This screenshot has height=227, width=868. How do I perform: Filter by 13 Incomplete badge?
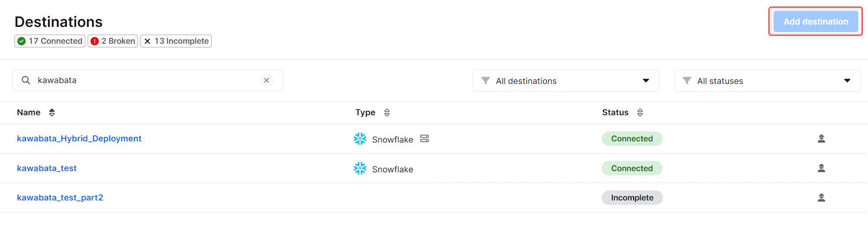pyautogui.click(x=176, y=41)
